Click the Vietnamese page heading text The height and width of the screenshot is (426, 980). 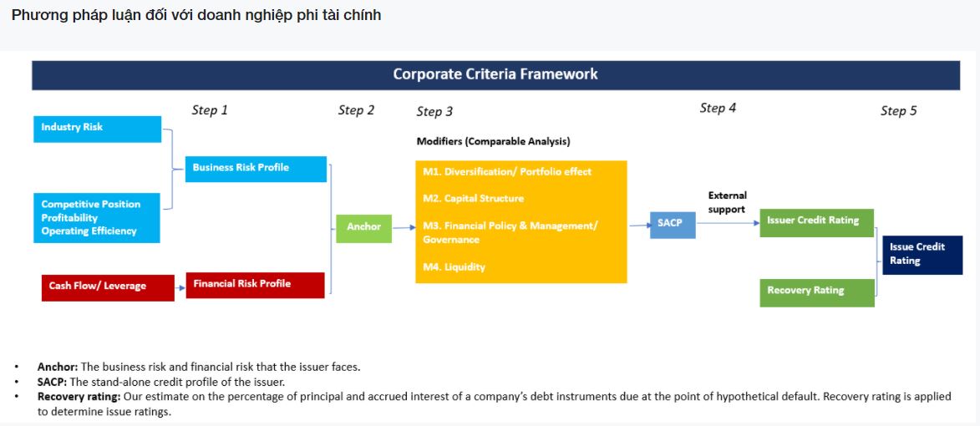tap(196, 16)
